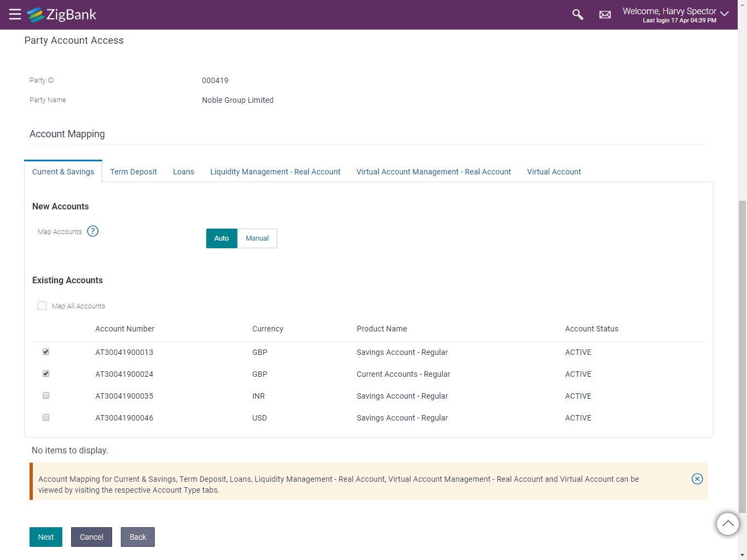
Task: Click the Back button
Action: (138, 537)
